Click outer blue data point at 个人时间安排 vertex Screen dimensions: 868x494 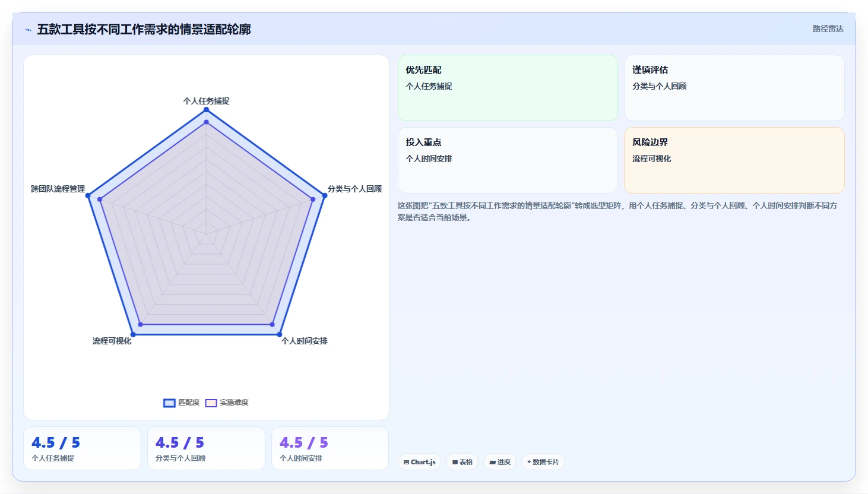(279, 334)
